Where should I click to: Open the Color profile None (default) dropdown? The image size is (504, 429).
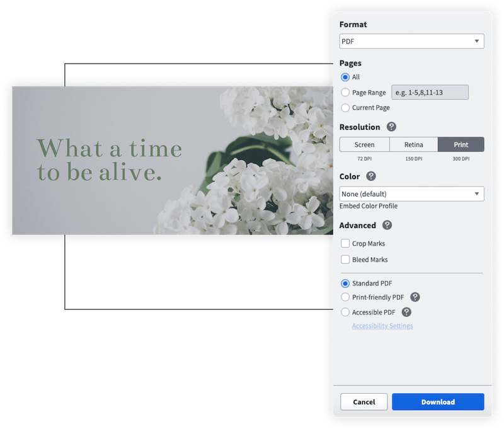(x=412, y=194)
